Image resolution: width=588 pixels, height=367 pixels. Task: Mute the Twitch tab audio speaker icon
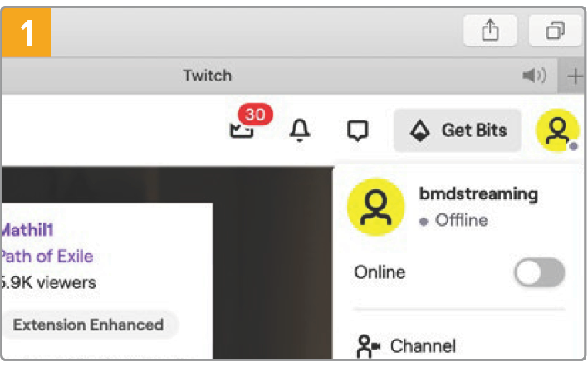tap(534, 76)
